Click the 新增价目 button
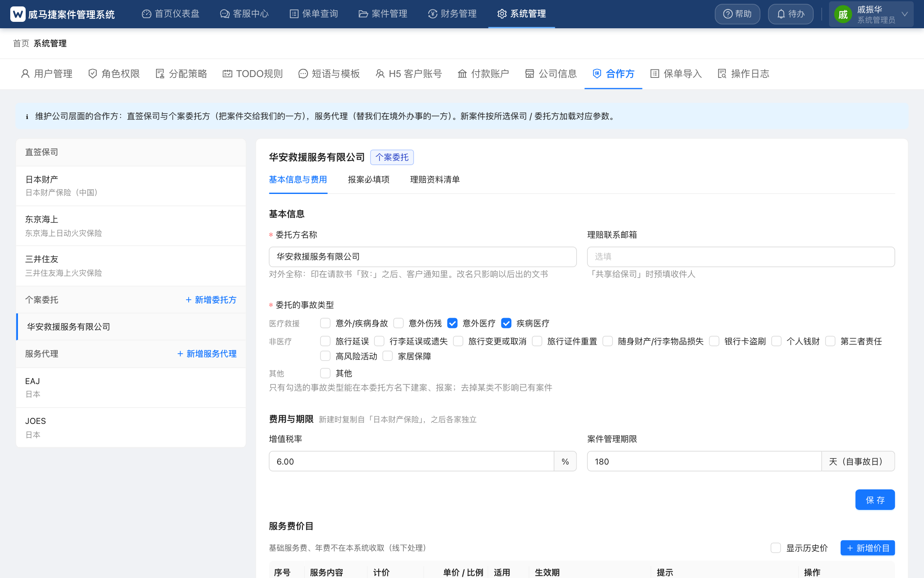Image resolution: width=924 pixels, height=578 pixels. (868, 548)
